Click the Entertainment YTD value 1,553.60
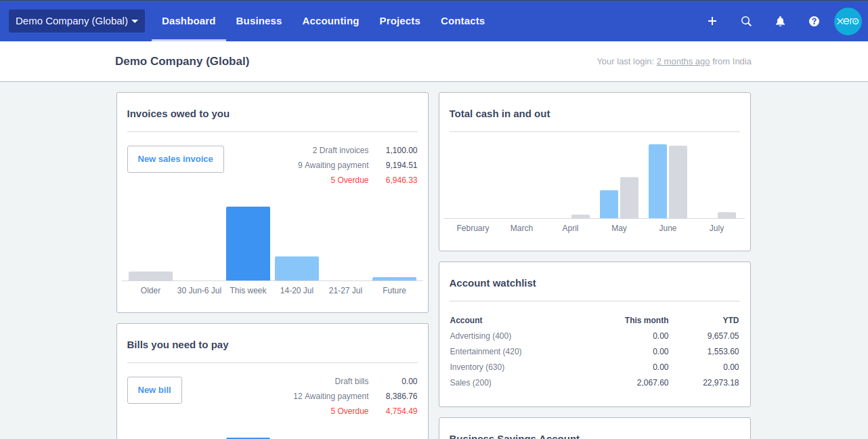The height and width of the screenshot is (439, 868). click(x=723, y=352)
